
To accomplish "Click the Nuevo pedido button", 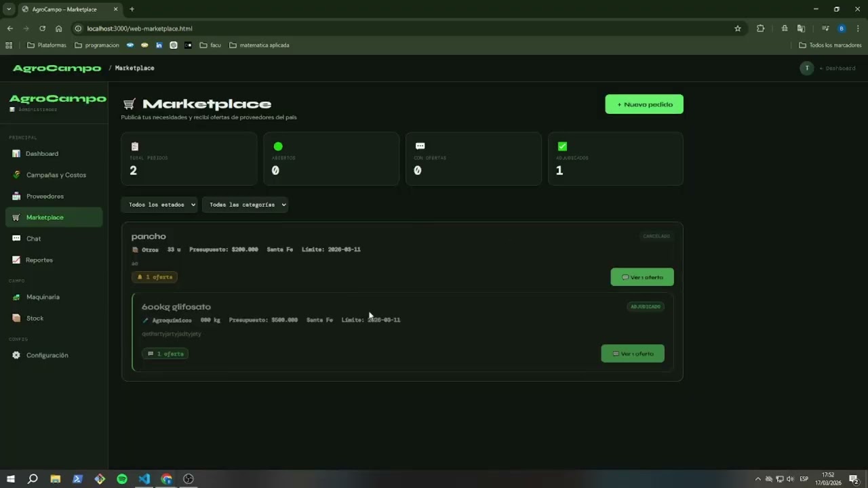I will tap(644, 104).
